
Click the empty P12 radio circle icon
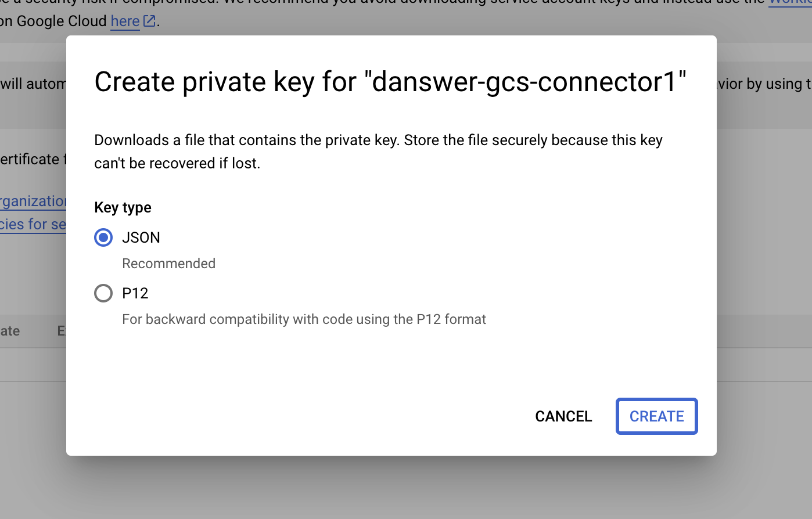coord(103,293)
